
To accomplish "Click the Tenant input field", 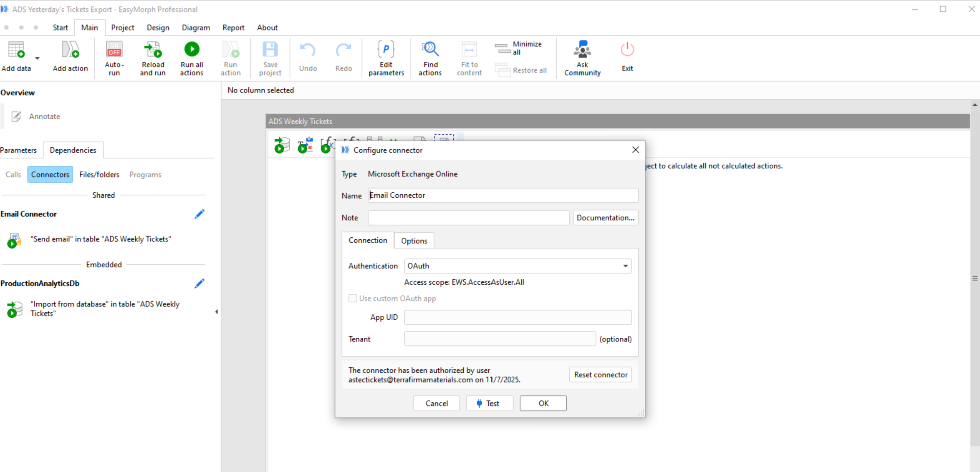I will tap(500, 339).
